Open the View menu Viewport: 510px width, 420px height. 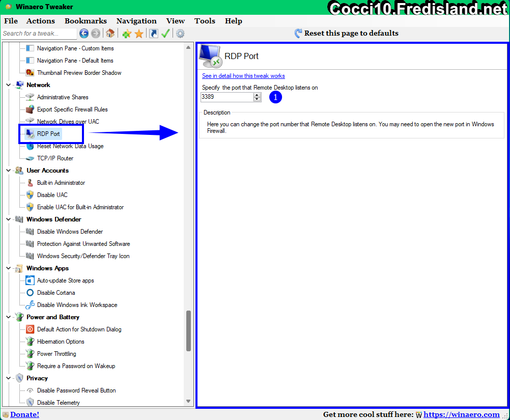pos(176,21)
